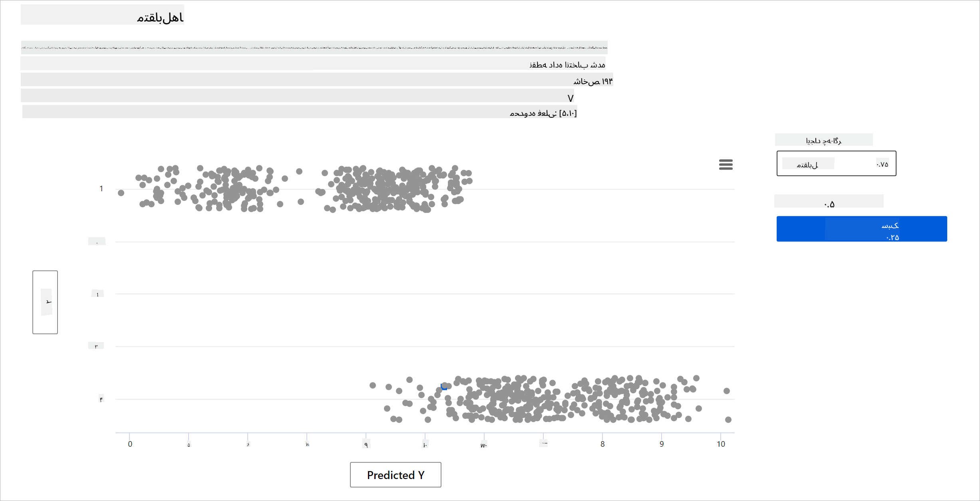This screenshot has height=501, width=980.
Task: Open the vertical y-axis selector box
Action: click(45, 302)
